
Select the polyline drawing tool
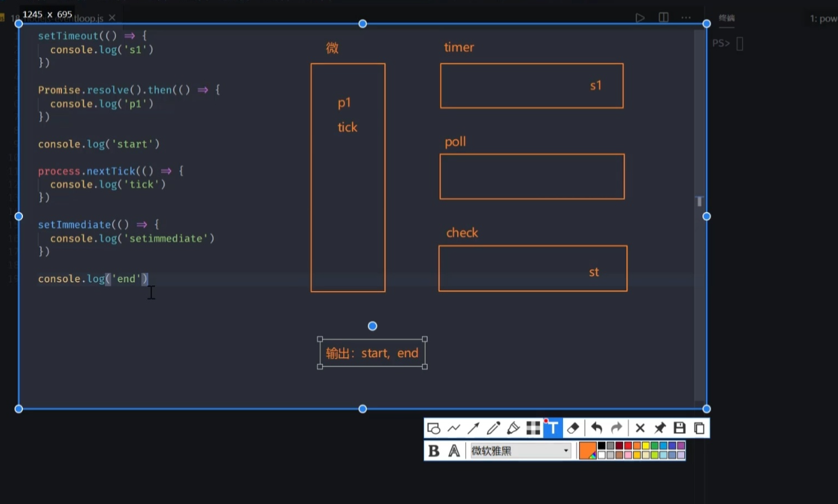454,429
